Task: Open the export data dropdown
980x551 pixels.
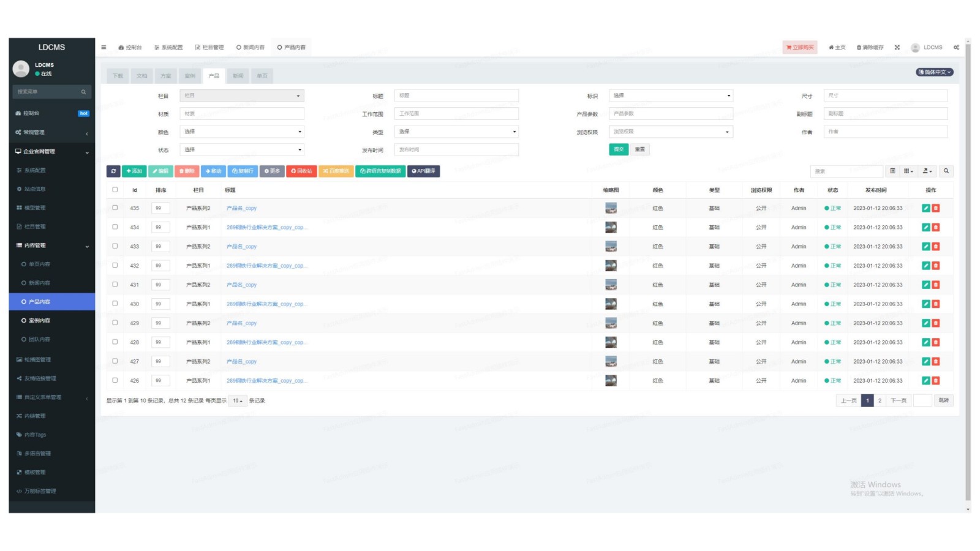Action: (928, 171)
